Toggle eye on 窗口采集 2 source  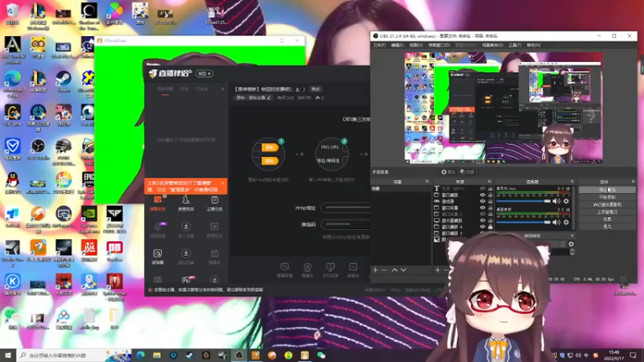(482, 214)
